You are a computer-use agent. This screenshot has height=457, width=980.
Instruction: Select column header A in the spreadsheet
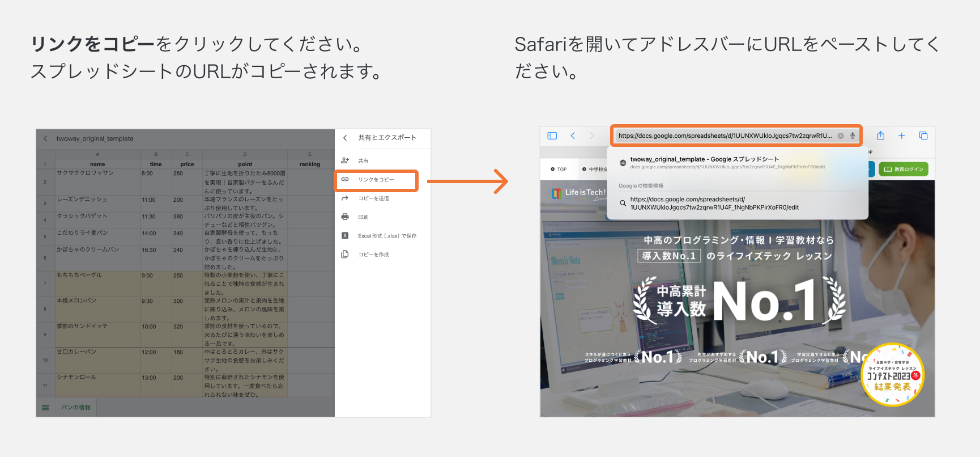point(97,154)
